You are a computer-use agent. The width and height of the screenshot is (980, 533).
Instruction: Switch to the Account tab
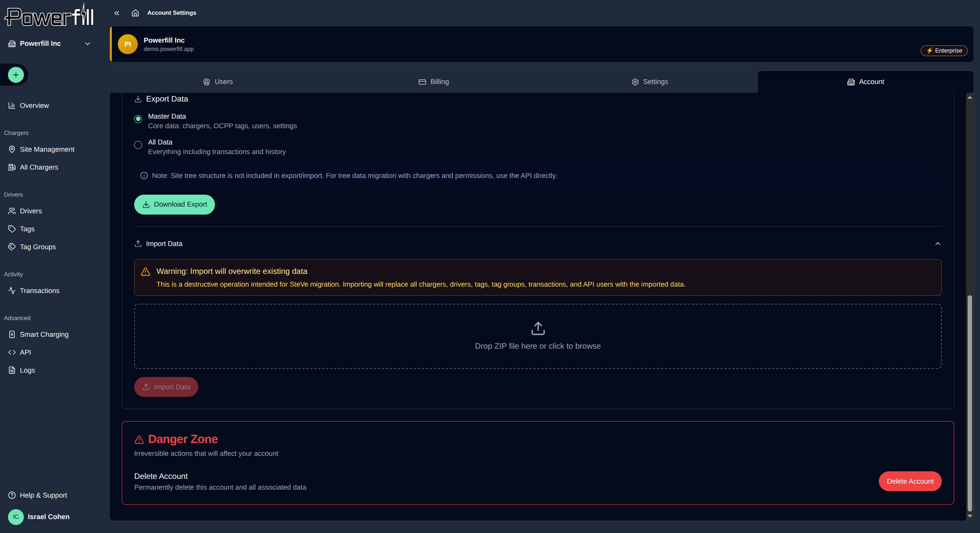click(866, 82)
